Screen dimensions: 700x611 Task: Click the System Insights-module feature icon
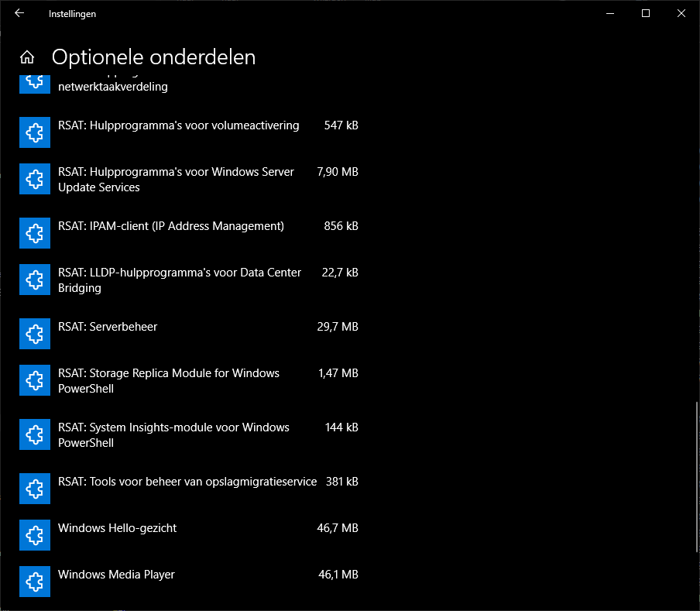coord(34,434)
